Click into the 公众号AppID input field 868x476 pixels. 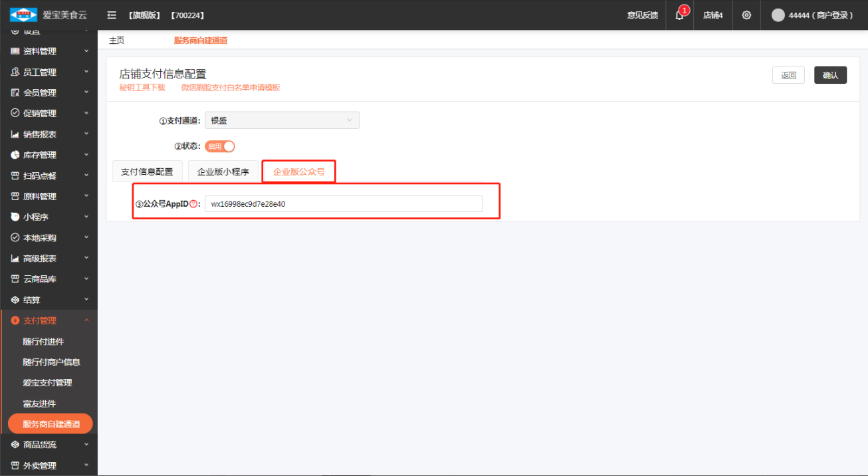[344, 204]
